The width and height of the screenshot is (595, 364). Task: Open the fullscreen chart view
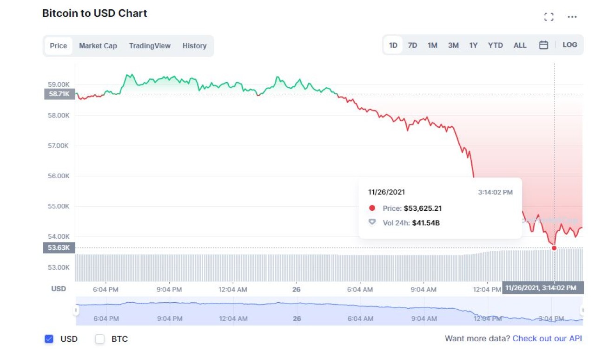tap(549, 17)
